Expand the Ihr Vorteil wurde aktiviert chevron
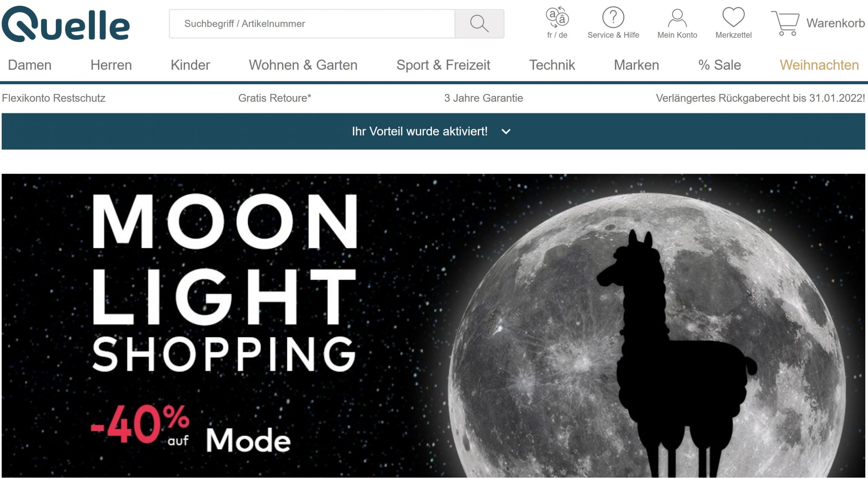This screenshot has width=868, height=479. (506, 132)
